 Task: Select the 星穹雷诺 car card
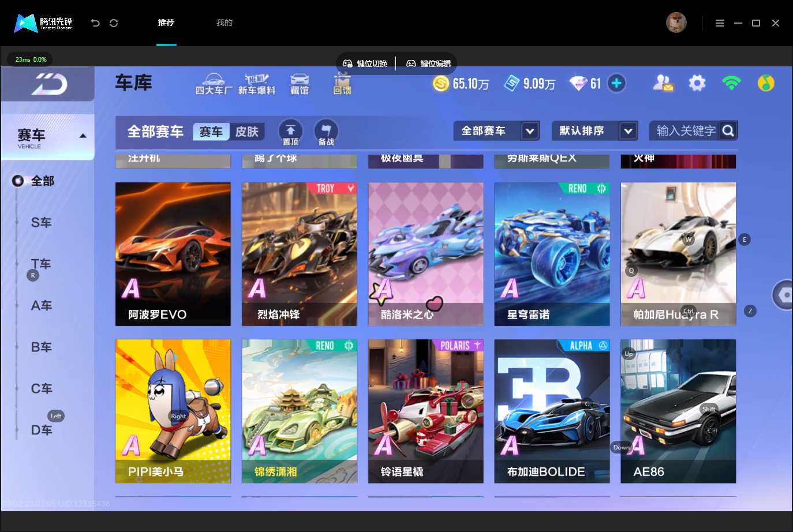[x=552, y=254]
